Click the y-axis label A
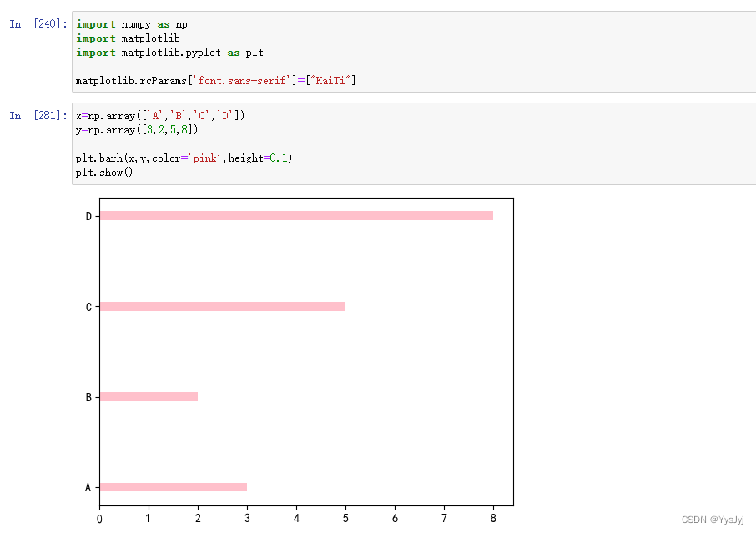Image resolution: width=756 pixels, height=533 pixels. 88,488
